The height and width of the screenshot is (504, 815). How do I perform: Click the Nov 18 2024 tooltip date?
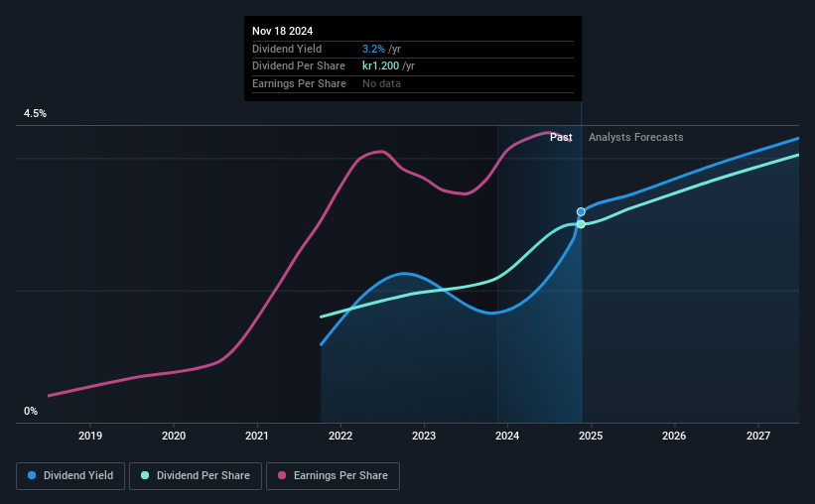click(282, 31)
